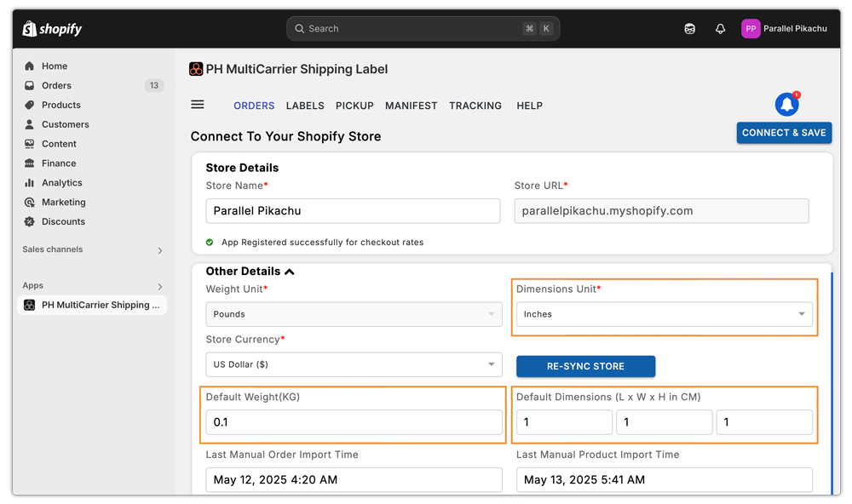Open the blue app notification bell
Viewport: 852px width, 504px height.
point(786,104)
